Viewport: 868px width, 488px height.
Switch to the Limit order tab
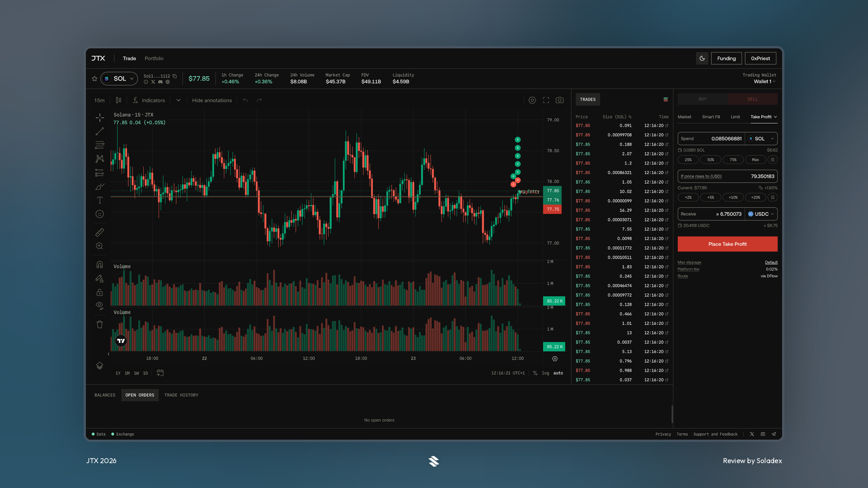pyautogui.click(x=736, y=117)
